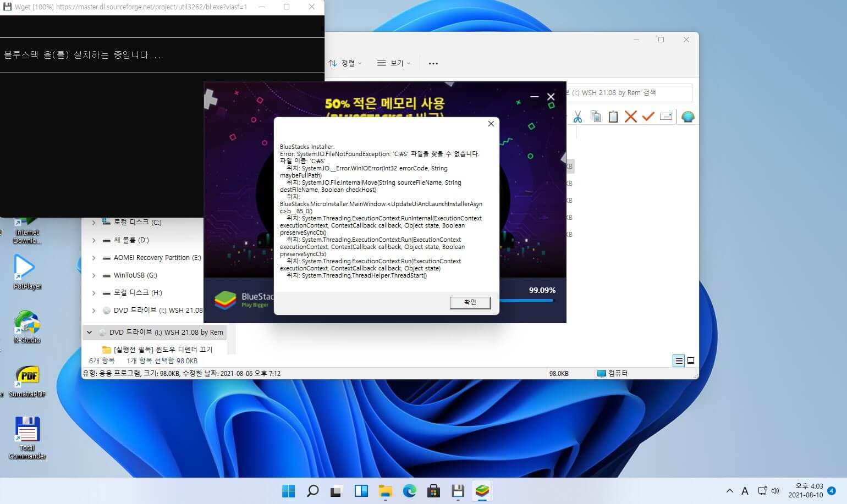Click 확인 button in the error dialog
This screenshot has width=847, height=504.
point(470,302)
